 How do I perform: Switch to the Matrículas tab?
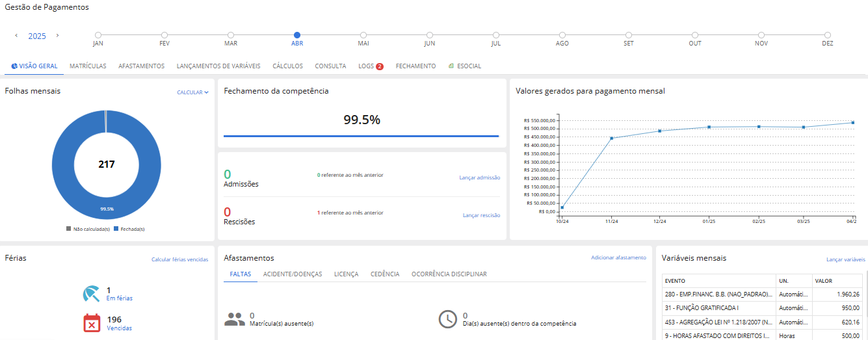(88, 66)
